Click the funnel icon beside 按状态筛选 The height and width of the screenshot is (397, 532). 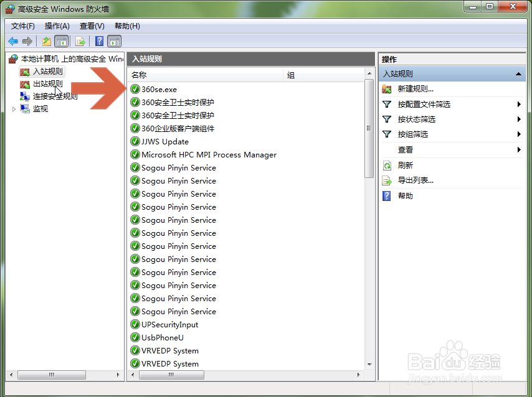click(x=387, y=119)
